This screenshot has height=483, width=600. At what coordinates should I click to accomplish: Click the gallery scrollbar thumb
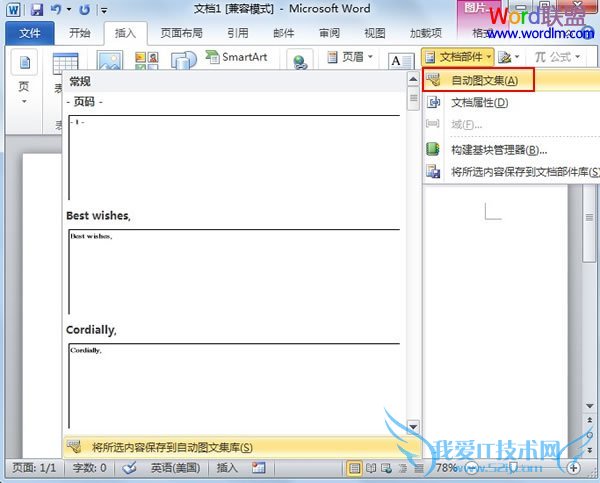(x=413, y=98)
